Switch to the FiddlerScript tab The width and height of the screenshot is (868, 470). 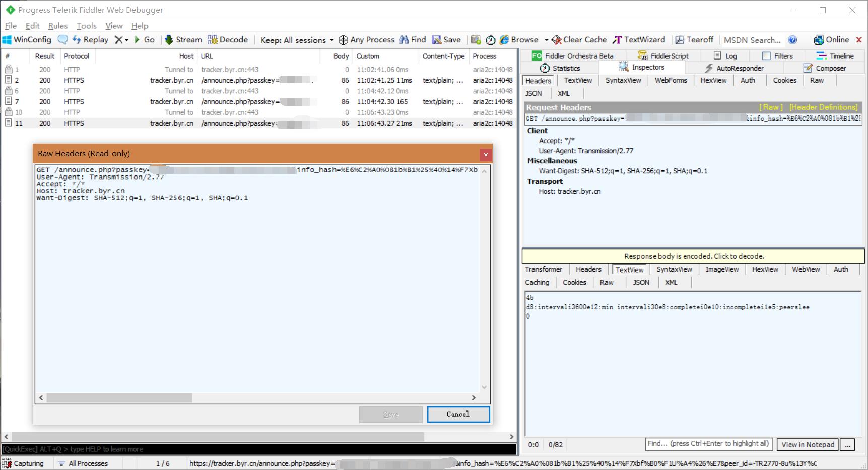click(x=663, y=56)
